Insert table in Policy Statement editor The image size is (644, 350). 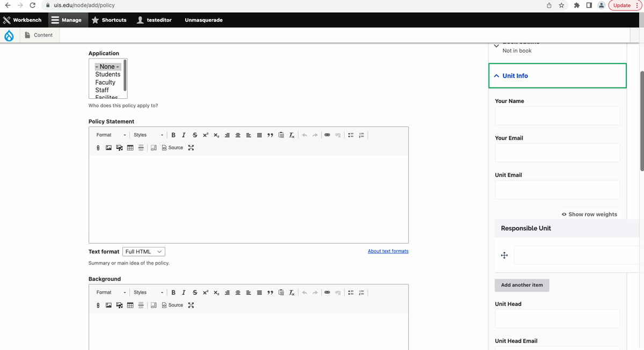(130, 148)
